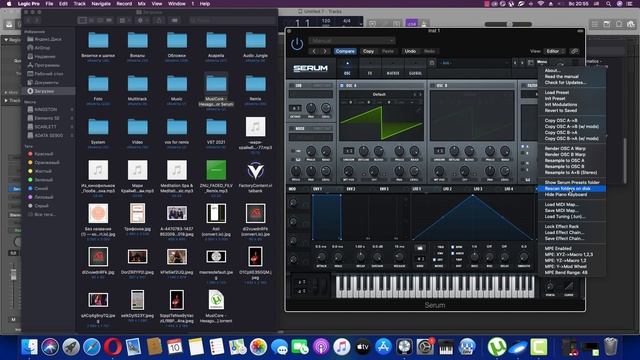Click the previous setting arrow beside Compare
This screenshot has width=640, height=360.
tap(314, 51)
